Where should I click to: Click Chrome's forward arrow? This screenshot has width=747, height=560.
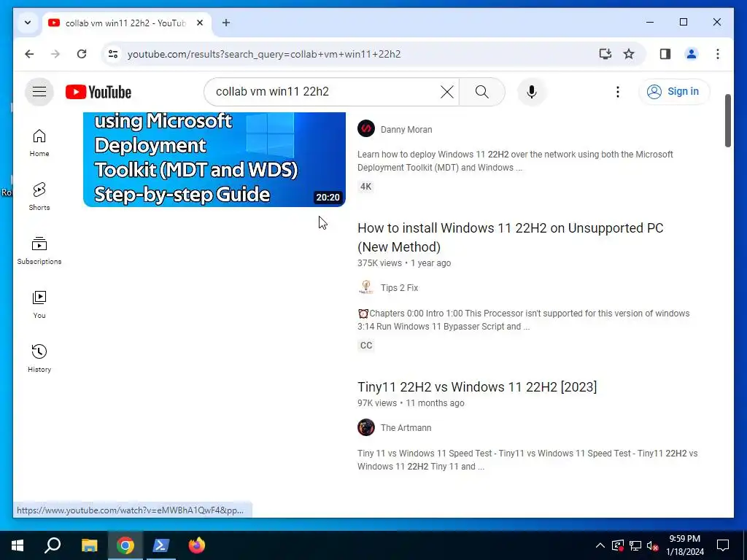pyautogui.click(x=55, y=54)
